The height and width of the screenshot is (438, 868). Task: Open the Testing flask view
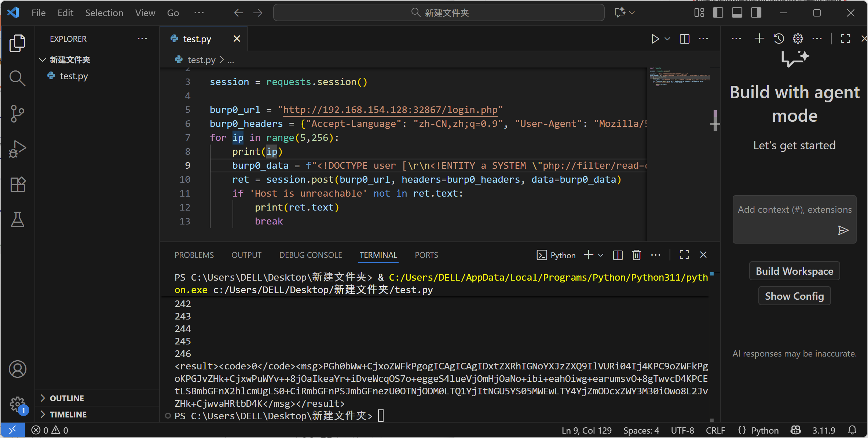[x=17, y=219]
